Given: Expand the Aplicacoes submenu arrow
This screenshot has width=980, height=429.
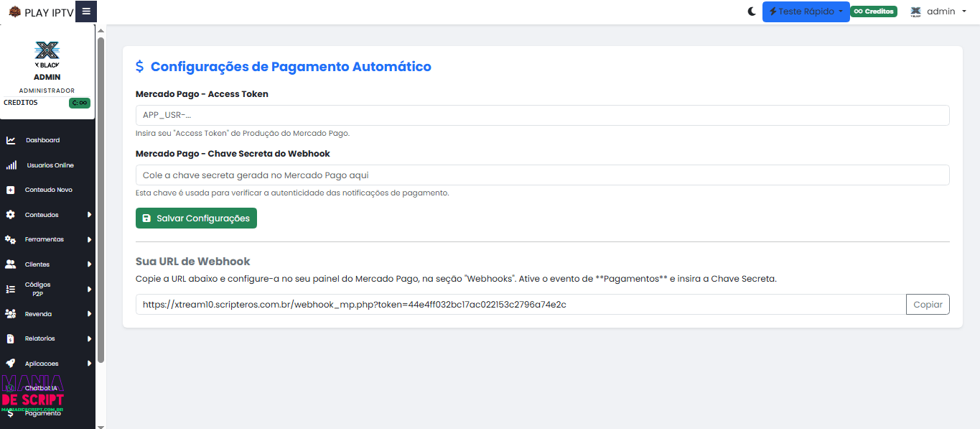Looking at the screenshot, I should pos(90,364).
